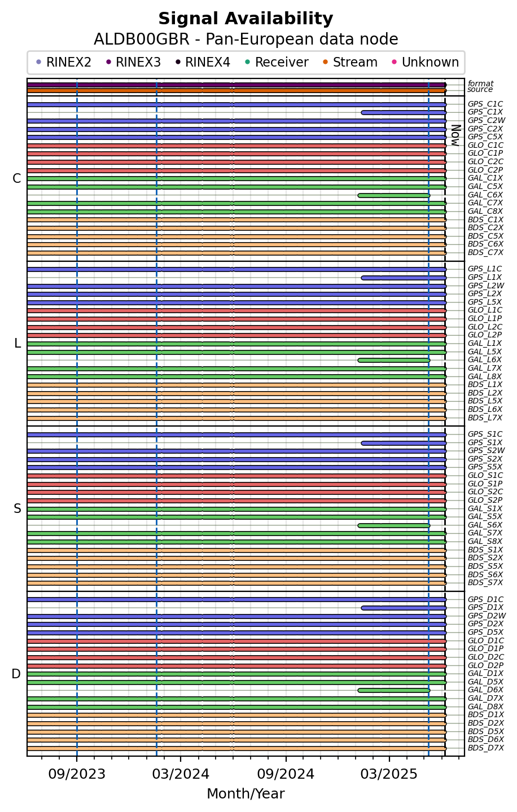
Task: Click the BDS_S7X row label
Action: 485,583
